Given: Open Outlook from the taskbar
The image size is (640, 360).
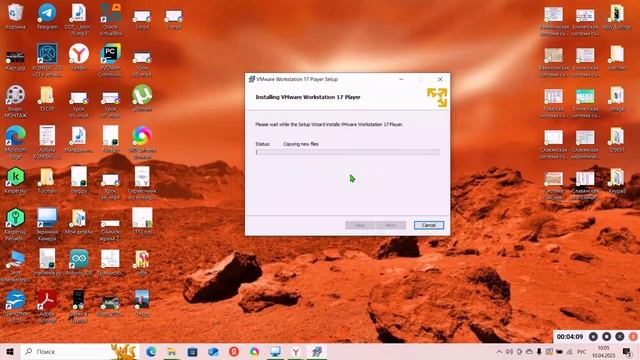Looking at the screenshot, I should (213, 351).
